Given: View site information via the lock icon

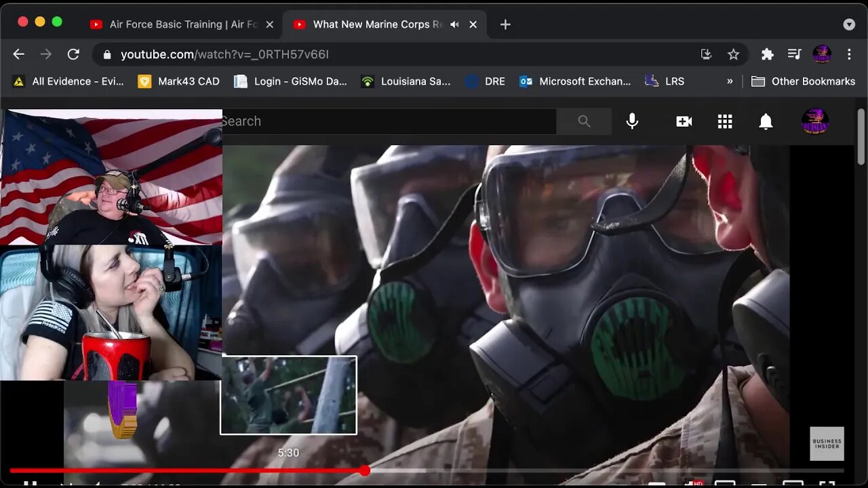Looking at the screenshot, I should [106, 54].
